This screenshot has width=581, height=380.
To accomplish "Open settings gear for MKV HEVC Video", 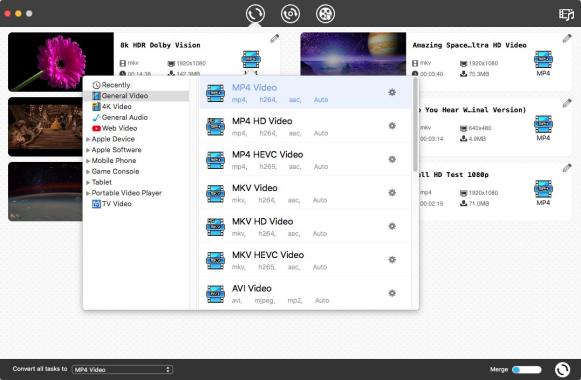I will click(392, 260).
